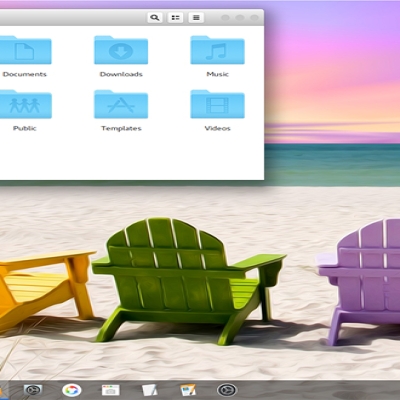
Task: Open the Public folder
Action: 25,104
